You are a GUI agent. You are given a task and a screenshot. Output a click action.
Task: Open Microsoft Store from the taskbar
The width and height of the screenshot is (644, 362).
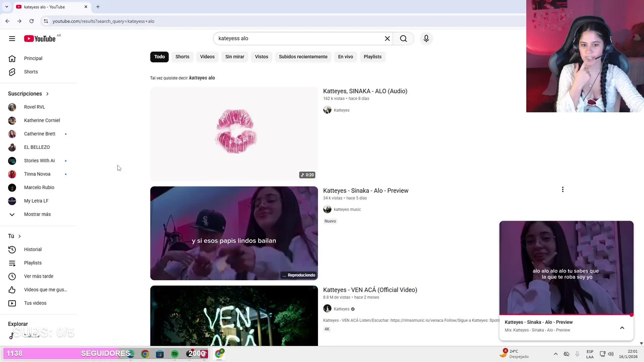[159, 354]
